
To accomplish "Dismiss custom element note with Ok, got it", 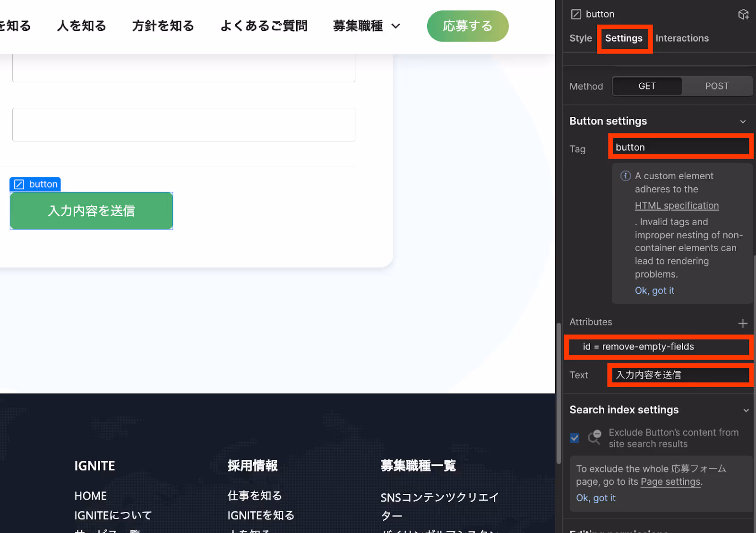I will click(654, 291).
